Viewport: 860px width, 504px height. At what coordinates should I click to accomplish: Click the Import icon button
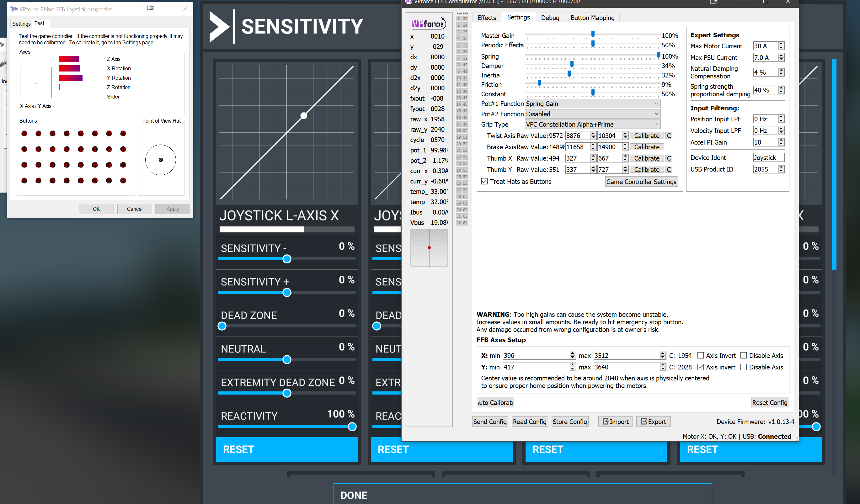click(615, 422)
